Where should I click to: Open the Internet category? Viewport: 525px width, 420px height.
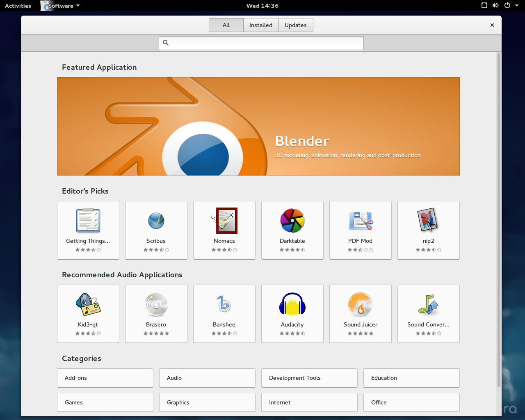309,402
